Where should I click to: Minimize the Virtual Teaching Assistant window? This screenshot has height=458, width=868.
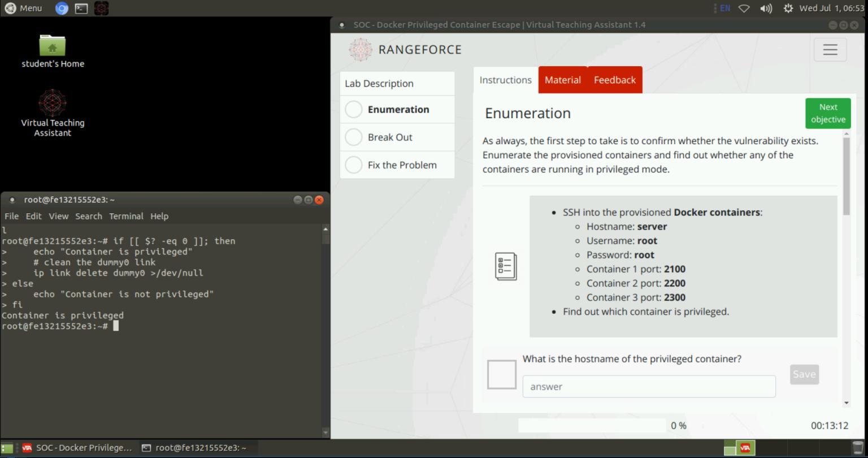click(833, 25)
